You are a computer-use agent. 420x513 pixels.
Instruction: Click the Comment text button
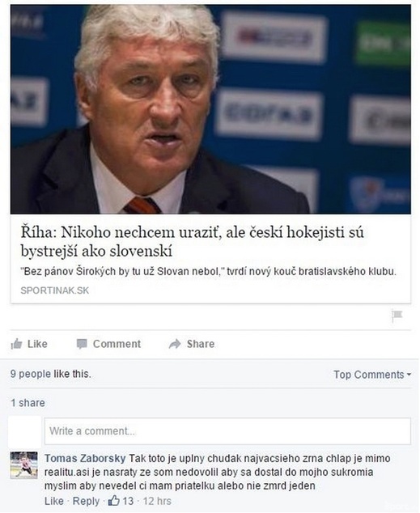(117, 344)
